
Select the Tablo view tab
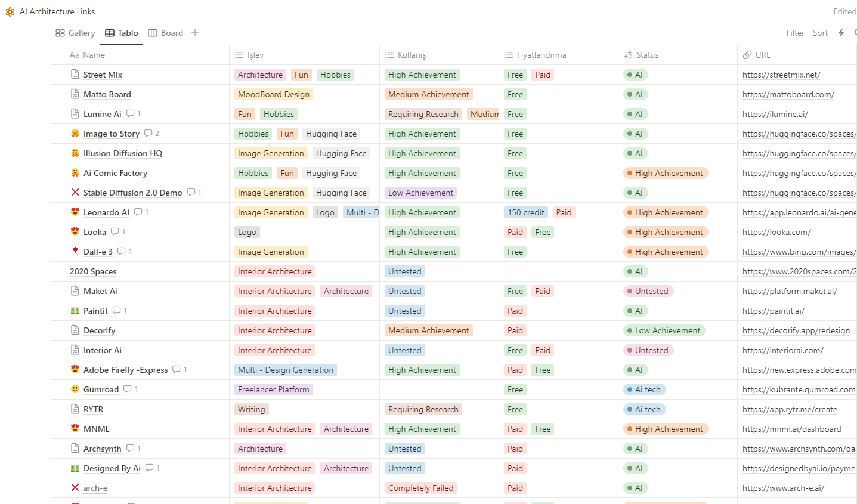coord(122,33)
